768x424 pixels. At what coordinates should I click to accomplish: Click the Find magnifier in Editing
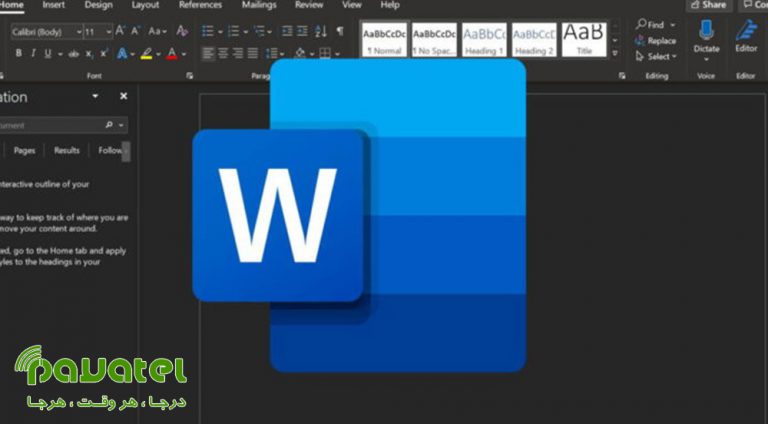[x=641, y=24]
